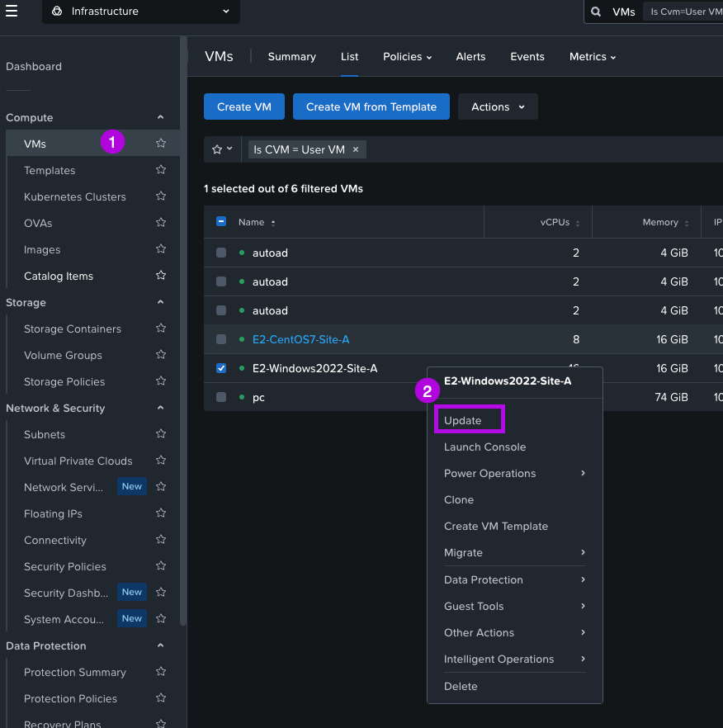Star the VMs sidebar entry

click(161, 143)
